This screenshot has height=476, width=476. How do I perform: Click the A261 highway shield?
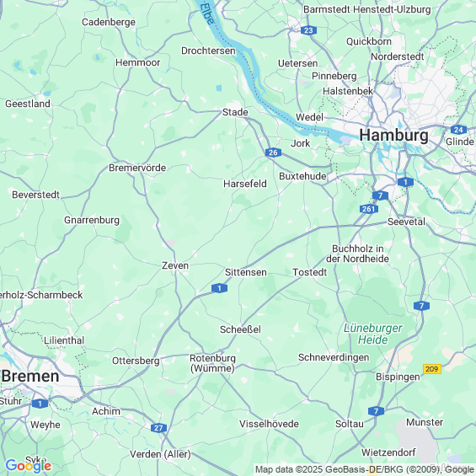click(x=368, y=209)
